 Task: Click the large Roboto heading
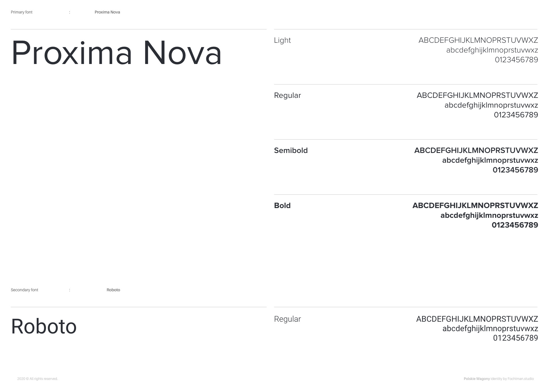click(44, 327)
